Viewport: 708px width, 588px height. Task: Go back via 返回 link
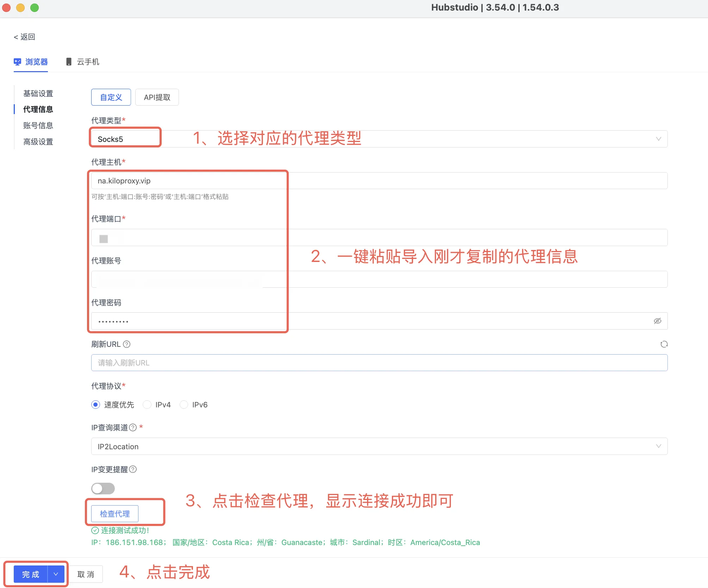pos(24,37)
